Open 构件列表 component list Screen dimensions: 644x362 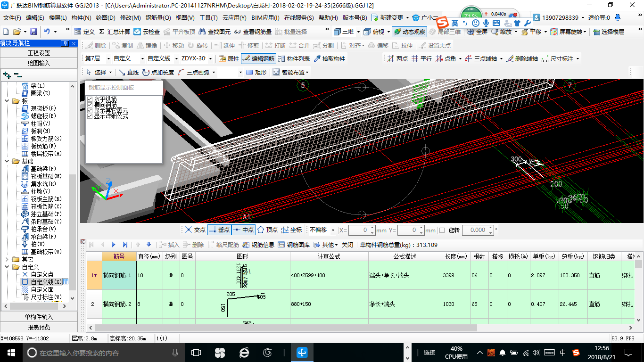pos(294,58)
